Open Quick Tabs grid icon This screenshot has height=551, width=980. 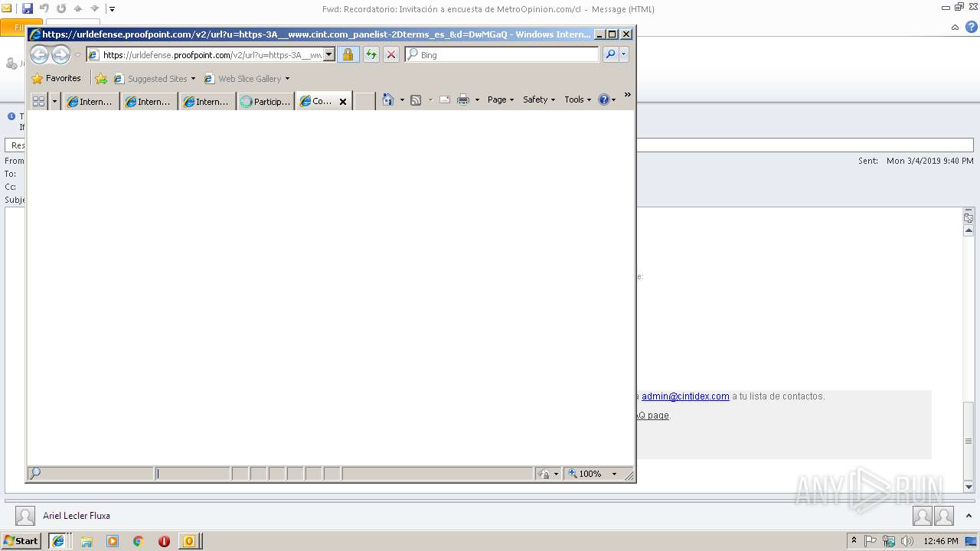[x=38, y=101]
